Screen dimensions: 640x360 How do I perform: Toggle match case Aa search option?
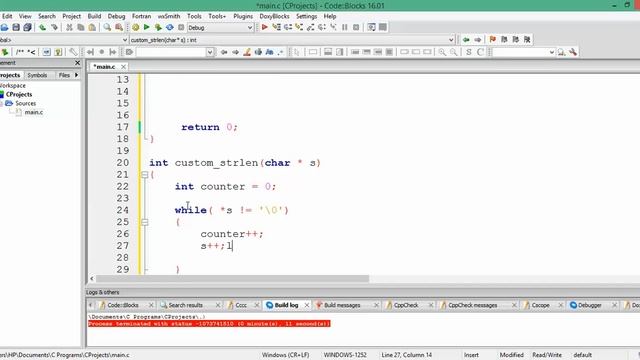pyautogui.click(x=269, y=52)
